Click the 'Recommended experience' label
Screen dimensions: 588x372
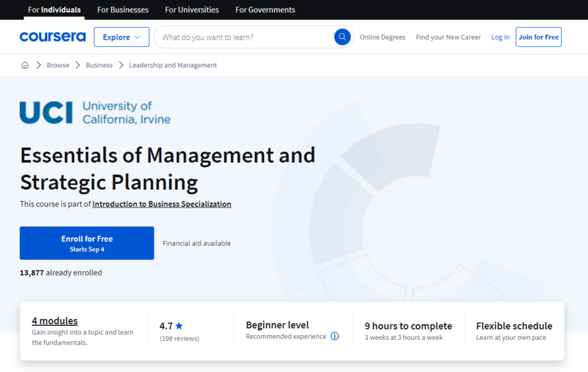(286, 336)
